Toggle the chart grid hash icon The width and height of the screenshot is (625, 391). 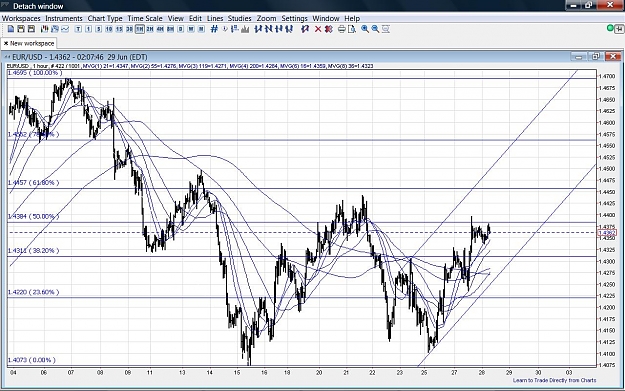[214, 29]
